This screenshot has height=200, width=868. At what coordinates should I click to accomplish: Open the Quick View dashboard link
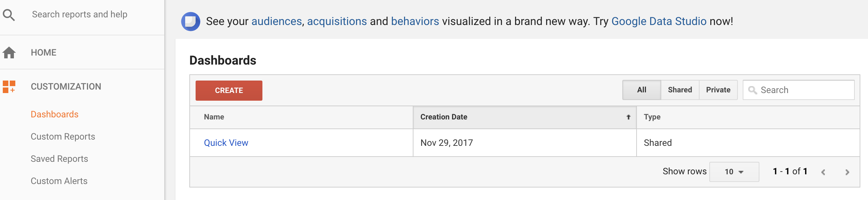226,143
